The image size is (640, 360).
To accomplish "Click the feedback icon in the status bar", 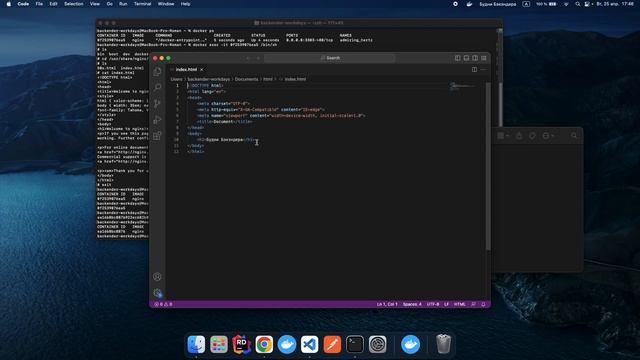I will coord(473,304).
